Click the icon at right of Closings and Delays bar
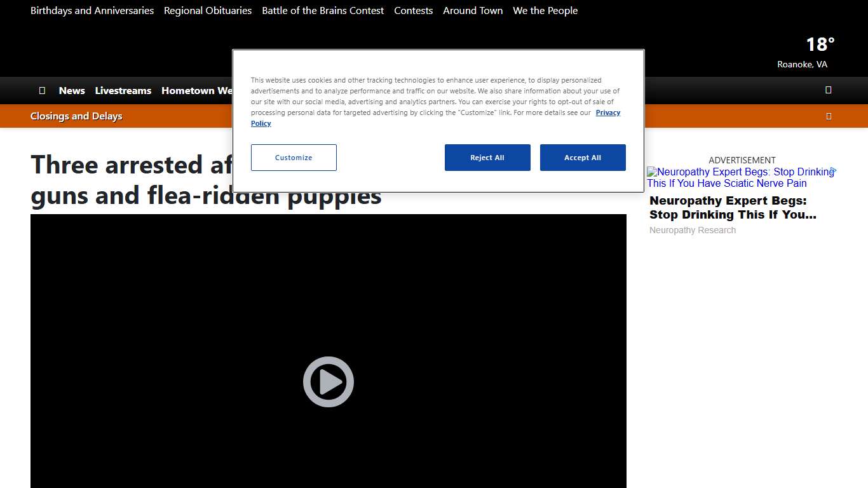 coord(828,116)
